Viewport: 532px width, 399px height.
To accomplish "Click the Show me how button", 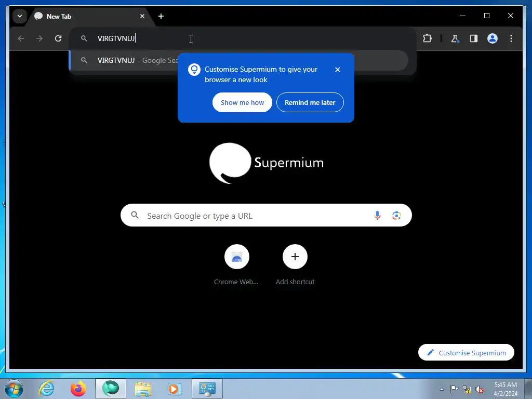I will (242, 102).
